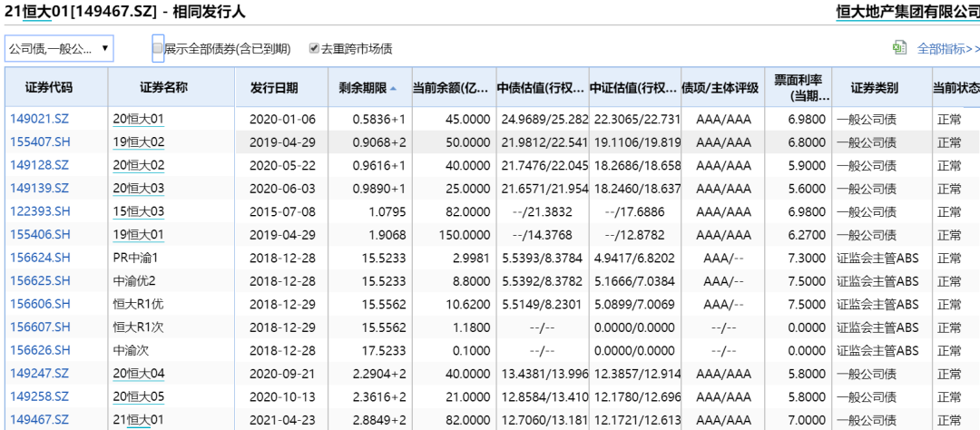The width and height of the screenshot is (980, 430).
Task: Open the 恒大地产集团有限公司 issuer link
Action: [908, 11]
